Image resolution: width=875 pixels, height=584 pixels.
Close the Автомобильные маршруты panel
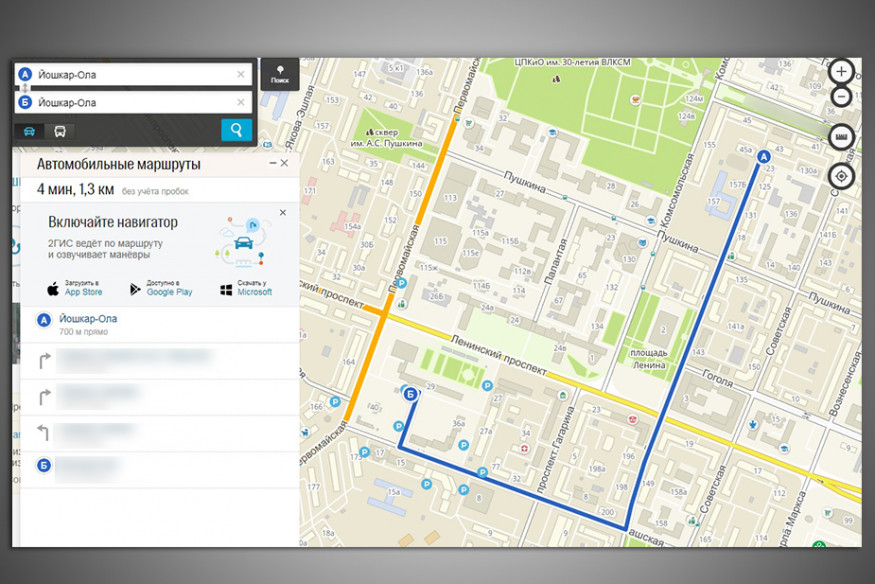284,163
